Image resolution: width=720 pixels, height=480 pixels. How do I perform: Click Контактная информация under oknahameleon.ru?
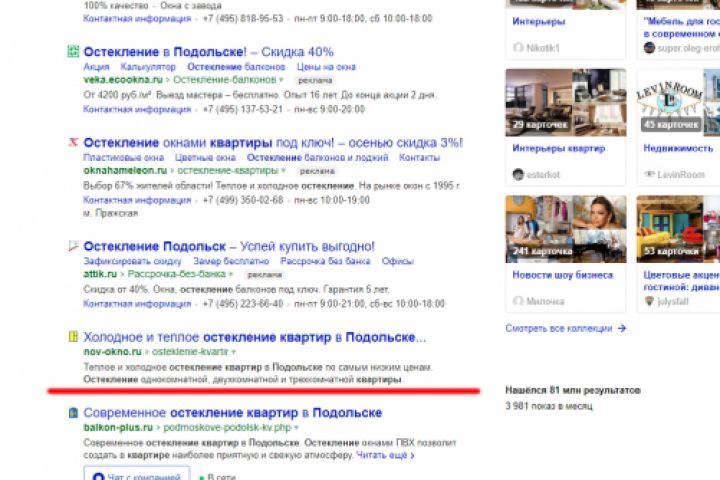[x=137, y=200]
